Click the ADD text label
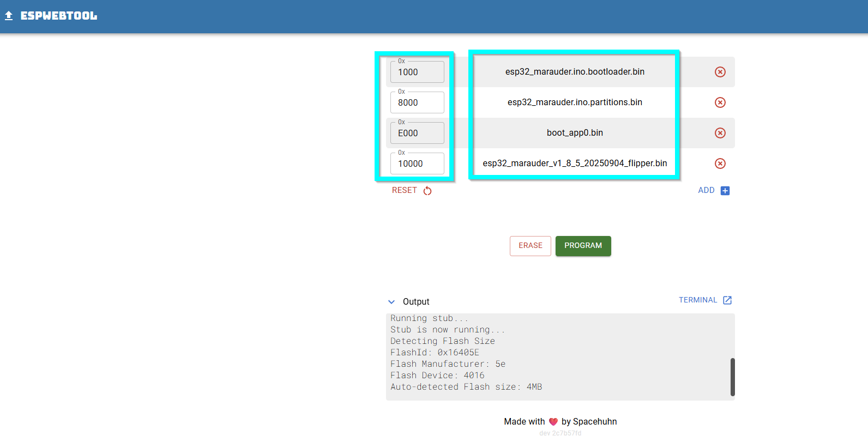Viewport: 868px width, 436px height. pos(706,190)
